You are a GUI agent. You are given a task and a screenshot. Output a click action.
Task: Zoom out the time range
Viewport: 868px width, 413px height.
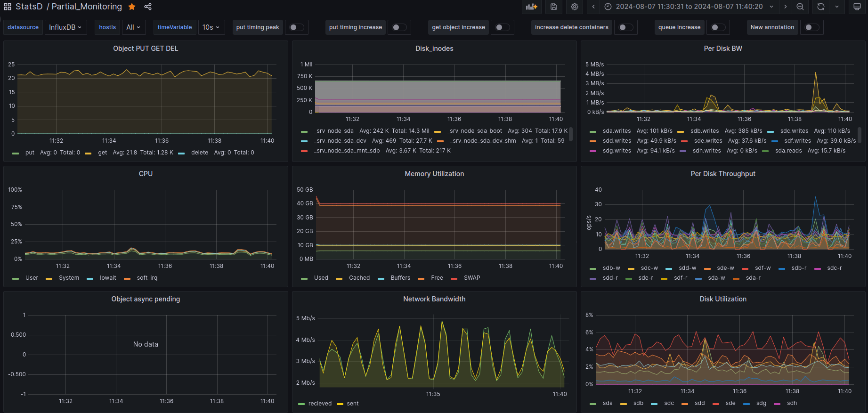pos(800,7)
